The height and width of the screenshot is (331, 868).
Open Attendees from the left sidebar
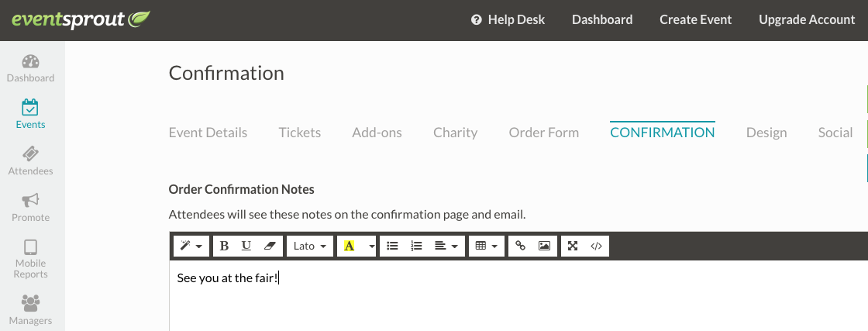(31, 160)
